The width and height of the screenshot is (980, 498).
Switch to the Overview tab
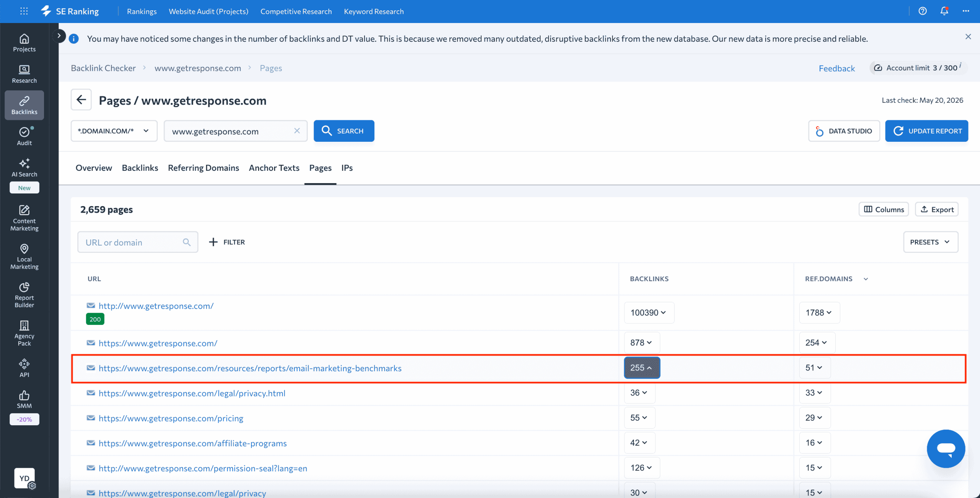pyautogui.click(x=94, y=168)
